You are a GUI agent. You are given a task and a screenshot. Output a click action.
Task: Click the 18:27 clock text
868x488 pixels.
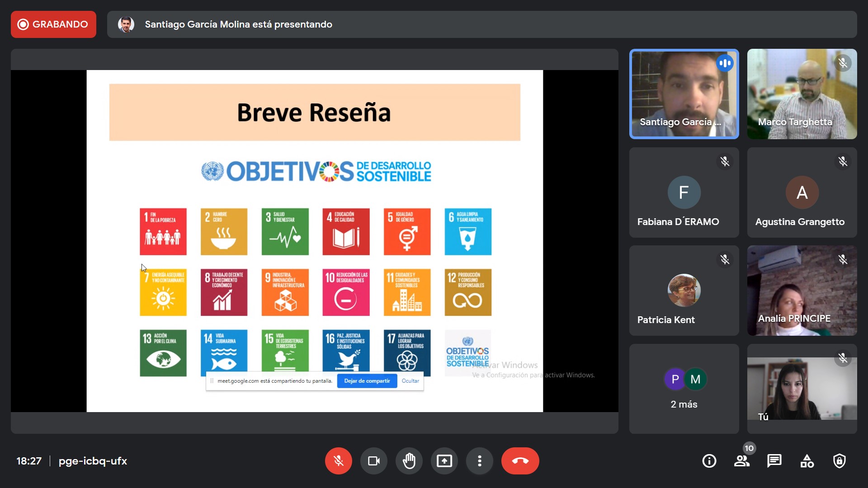coord(29,461)
